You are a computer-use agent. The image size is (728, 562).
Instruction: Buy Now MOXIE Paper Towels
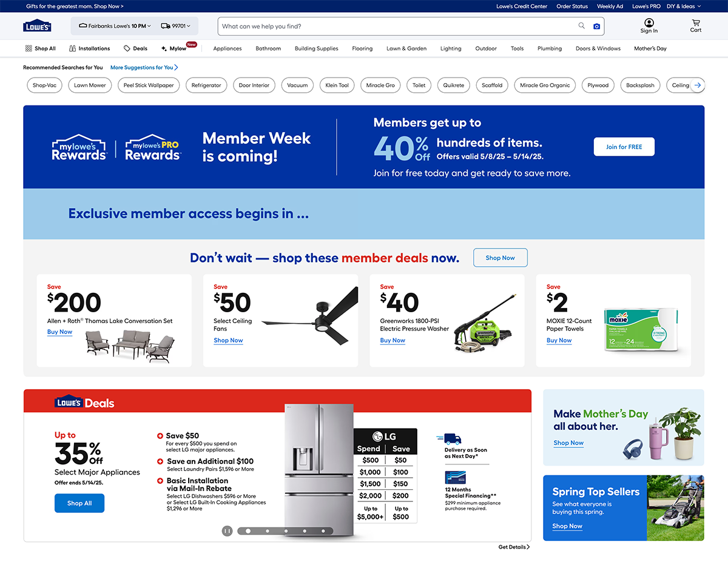pos(559,341)
